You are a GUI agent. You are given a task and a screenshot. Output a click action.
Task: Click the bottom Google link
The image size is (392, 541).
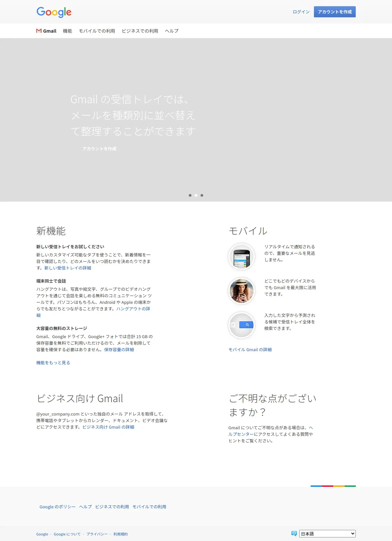(x=42, y=534)
